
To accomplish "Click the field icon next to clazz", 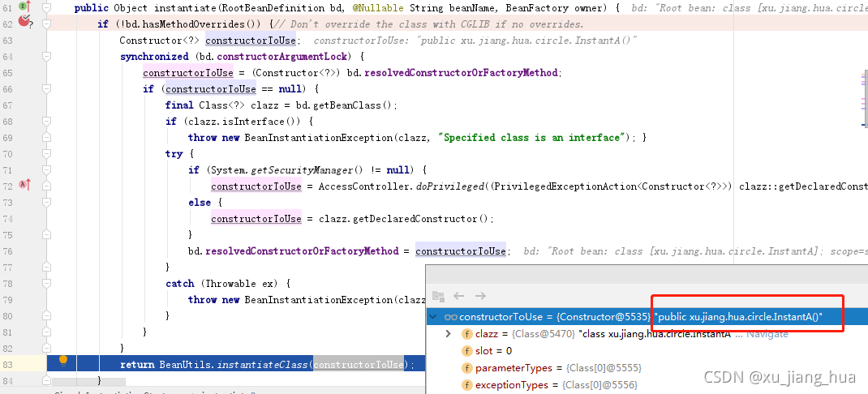I will (466, 334).
